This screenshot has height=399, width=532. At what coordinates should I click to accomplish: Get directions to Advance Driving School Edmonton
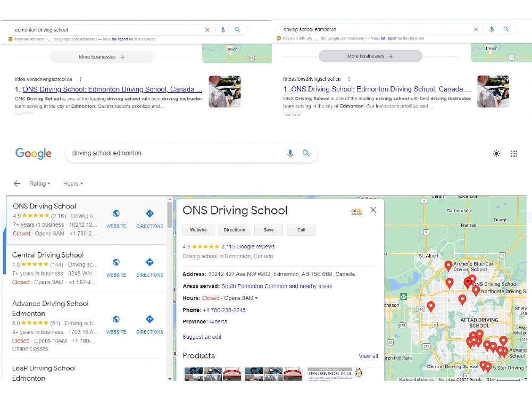tap(149, 325)
